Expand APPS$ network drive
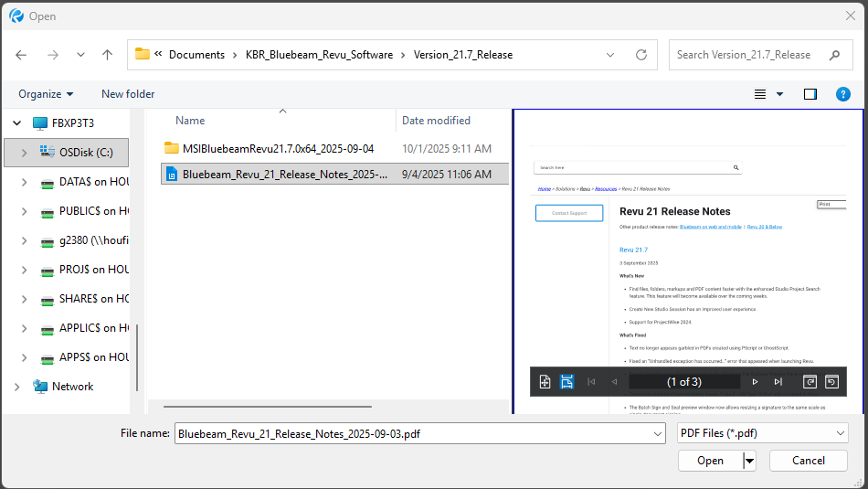The width and height of the screenshot is (868, 489). click(x=24, y=357)
